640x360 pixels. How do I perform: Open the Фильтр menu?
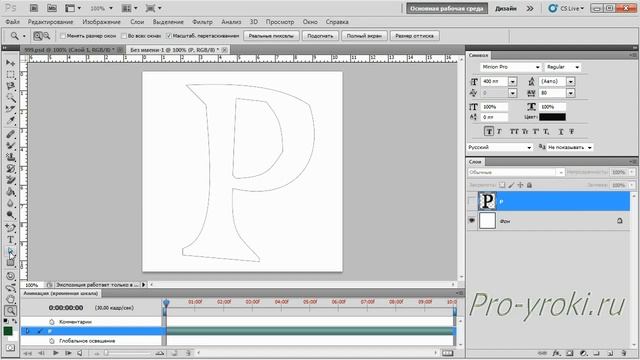[202, 22]
